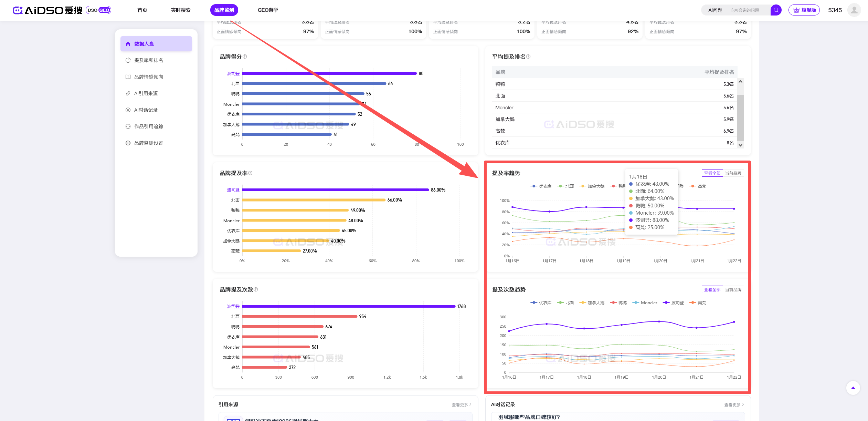The width and height of the screenshot is (868, 421).
Task: Click the 旗舰版 membership button
Action: [804, 10]
